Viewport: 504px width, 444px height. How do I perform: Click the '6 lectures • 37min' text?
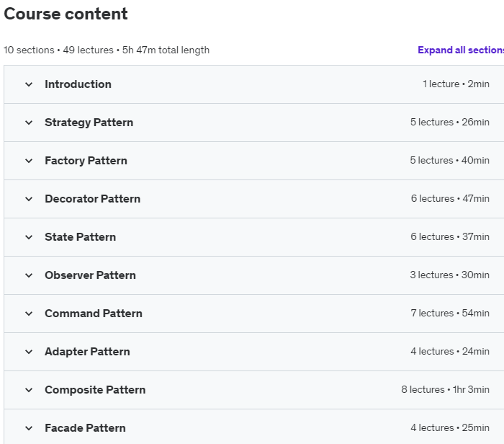pyautogui.click(x=450, y=237)
